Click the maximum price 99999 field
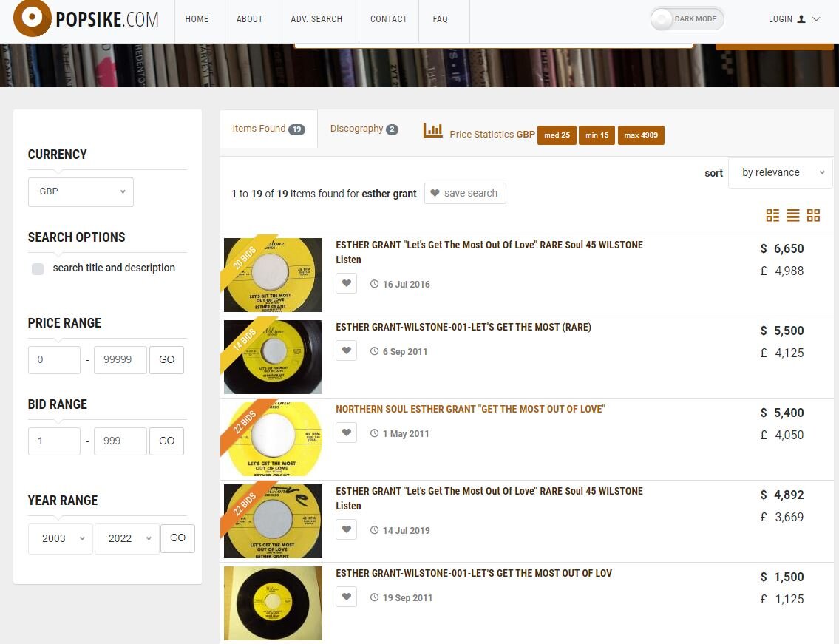Viewport: 839px width, 644px height. click(x=120, y=360)
